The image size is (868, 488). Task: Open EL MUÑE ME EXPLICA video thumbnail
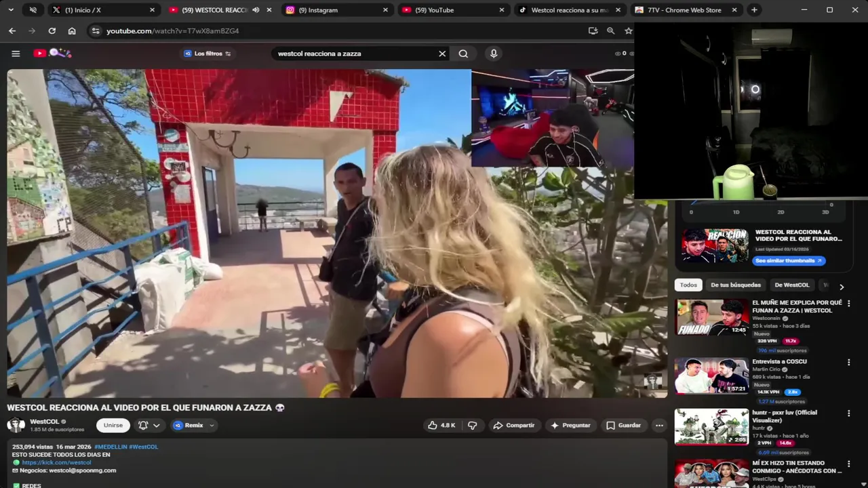click(x=711, y=317)
